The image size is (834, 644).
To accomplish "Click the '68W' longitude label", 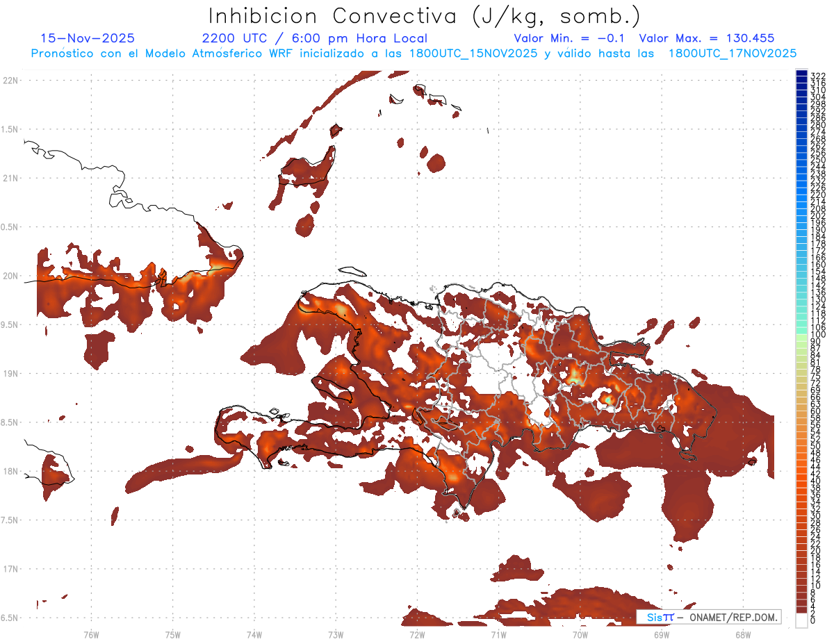I will [x=742, y=634].
